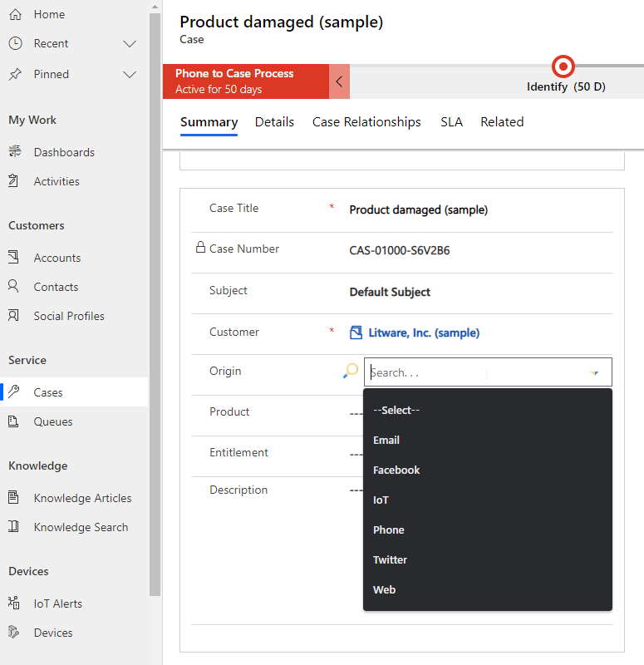
Task: Click the Default Subject field value
Action: (390, 293)
